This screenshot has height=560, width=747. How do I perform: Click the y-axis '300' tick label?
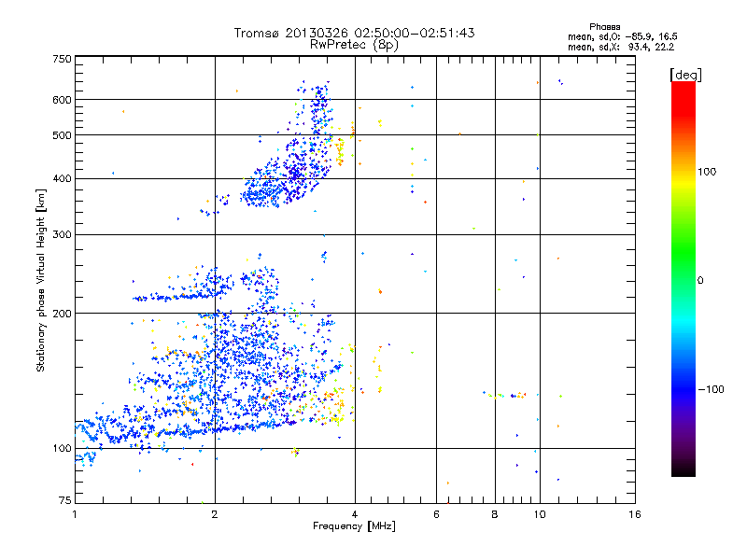tap(62, 235)
